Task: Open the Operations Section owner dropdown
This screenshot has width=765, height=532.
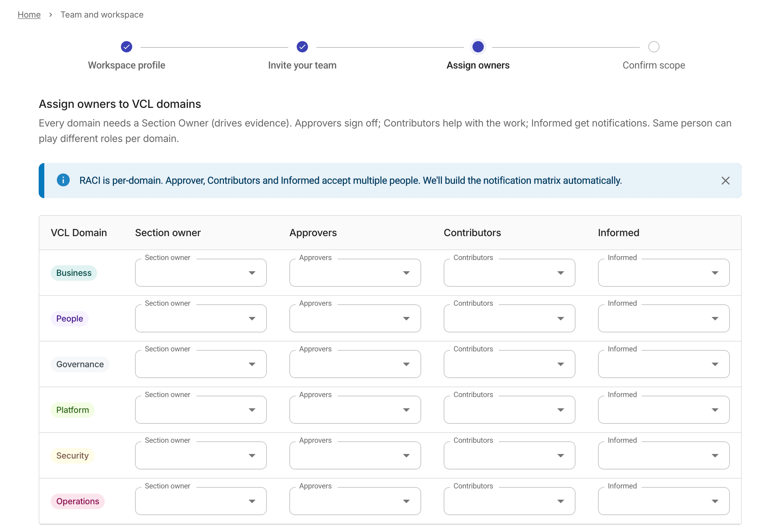Action: point(201,501)
